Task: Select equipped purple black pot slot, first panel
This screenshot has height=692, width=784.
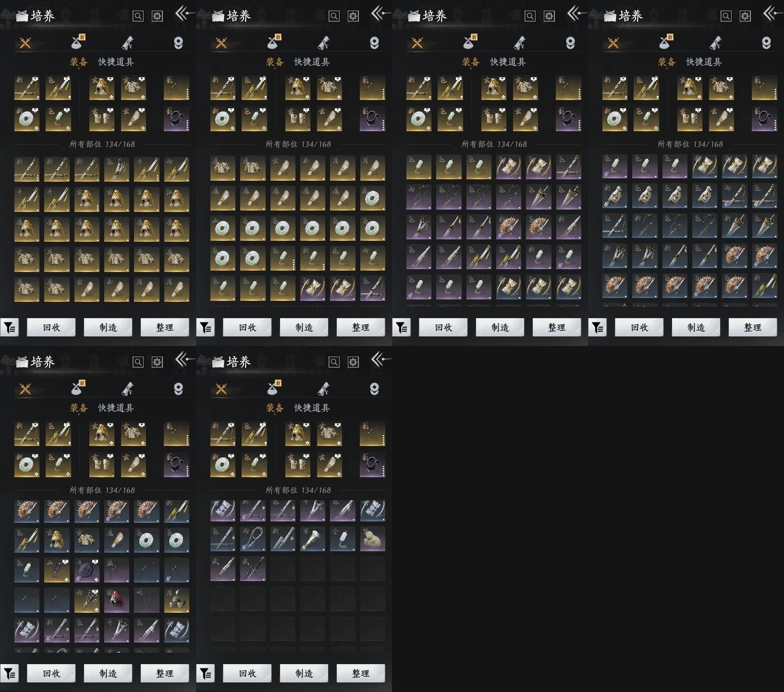Action: pos(176,118)
